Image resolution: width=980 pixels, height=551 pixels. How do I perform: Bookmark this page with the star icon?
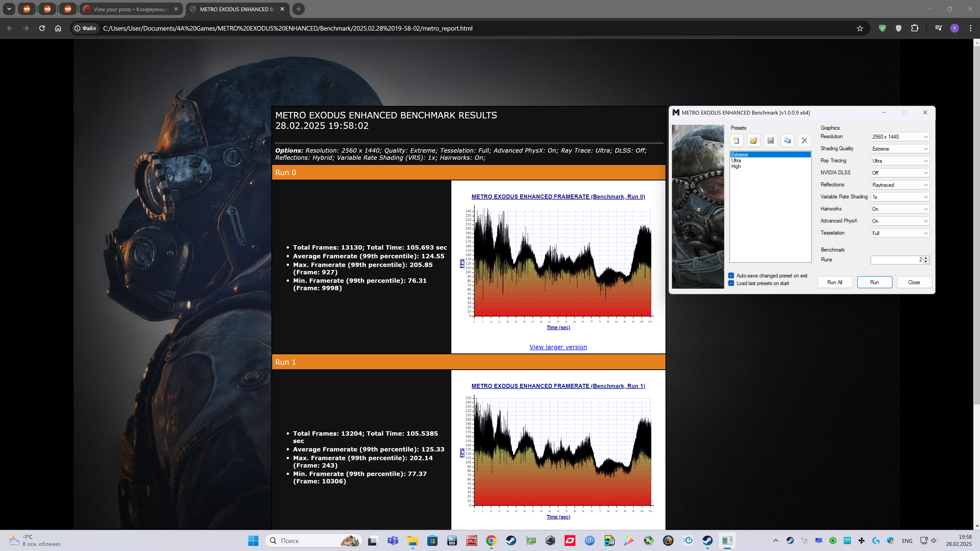pos(860,28)
